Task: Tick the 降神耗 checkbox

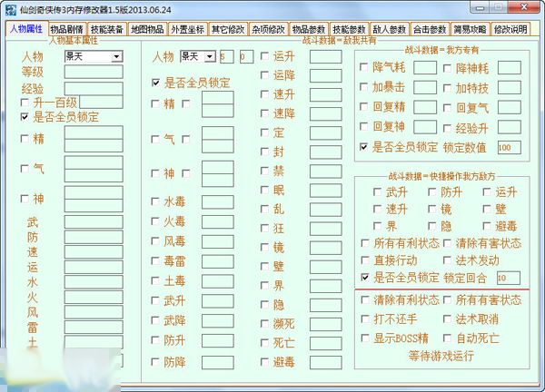Action: pyautogui.click(x=447, y=68)
